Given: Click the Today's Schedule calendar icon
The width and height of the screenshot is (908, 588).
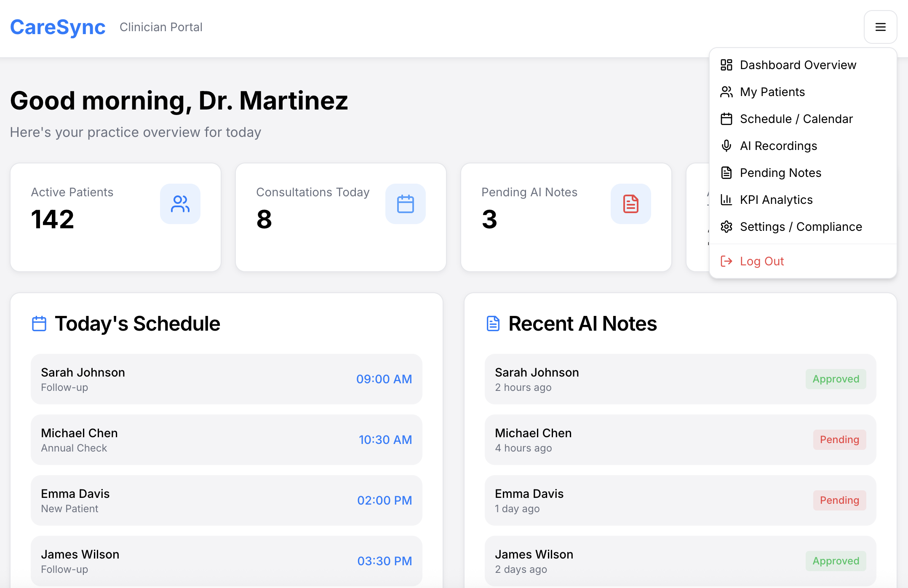Looking at the screenshot, I should pyautogui.click(x=39, y=323).
